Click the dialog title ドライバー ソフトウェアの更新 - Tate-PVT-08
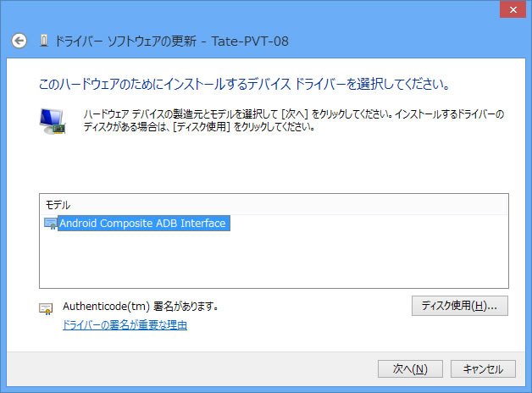 171,41
